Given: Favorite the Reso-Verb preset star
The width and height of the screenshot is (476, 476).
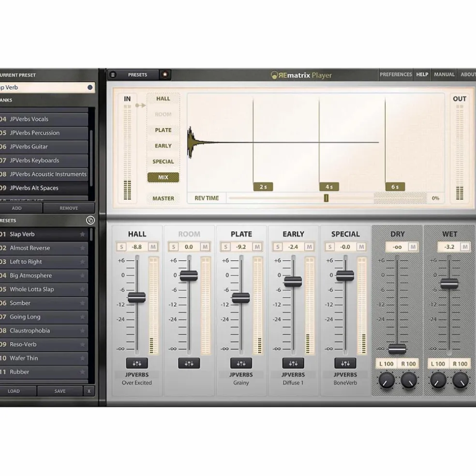Looking at the screenshot, I should (82, 344).
